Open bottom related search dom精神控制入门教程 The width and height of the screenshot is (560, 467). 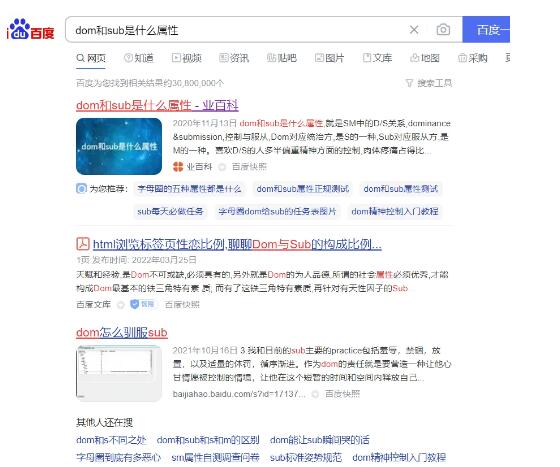[x=399, y=457]
